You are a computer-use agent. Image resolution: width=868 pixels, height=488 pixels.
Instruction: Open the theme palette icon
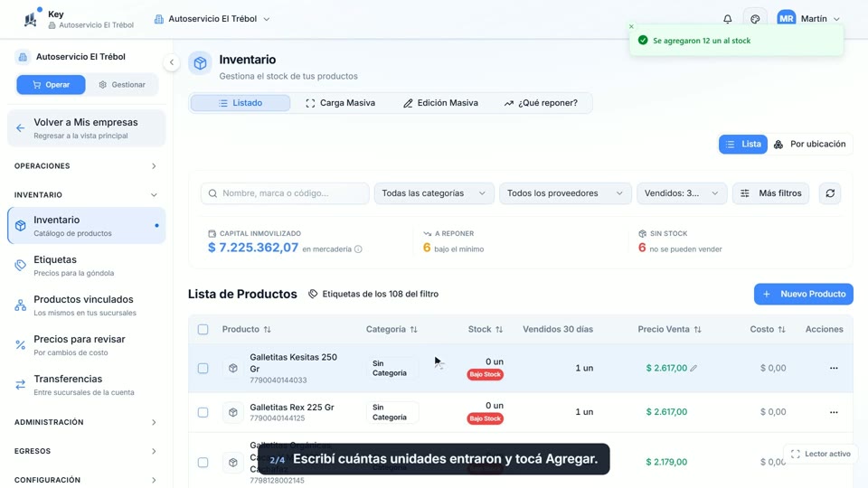[x=755, y=19]
